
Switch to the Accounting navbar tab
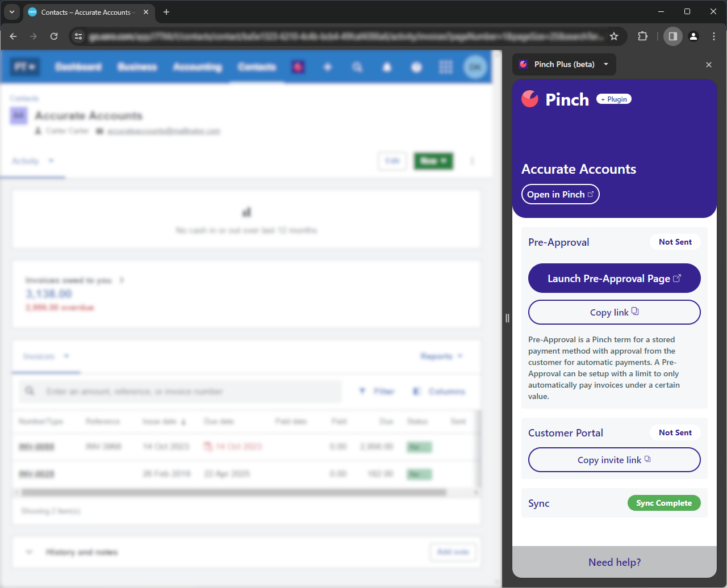(197, 67)
